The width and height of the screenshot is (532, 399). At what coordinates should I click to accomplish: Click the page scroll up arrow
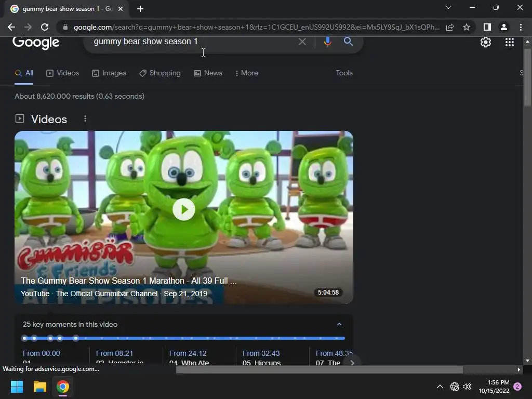pos(527,42)
